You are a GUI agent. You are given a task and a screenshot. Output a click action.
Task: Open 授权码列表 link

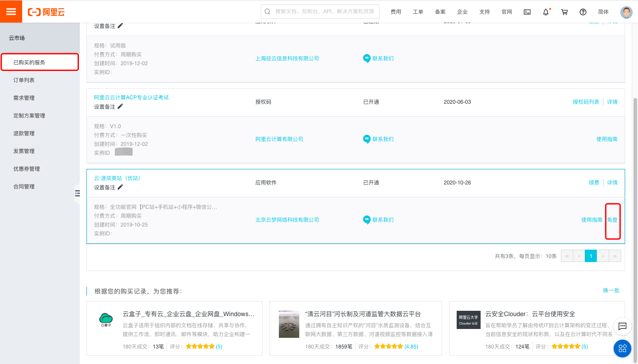click(586, 102)
